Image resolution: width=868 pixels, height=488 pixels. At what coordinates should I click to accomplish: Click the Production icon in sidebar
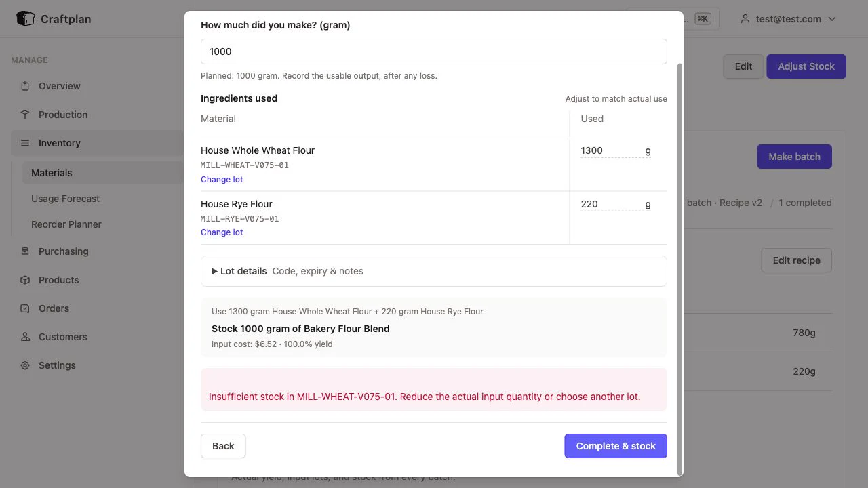click(25, 115)
